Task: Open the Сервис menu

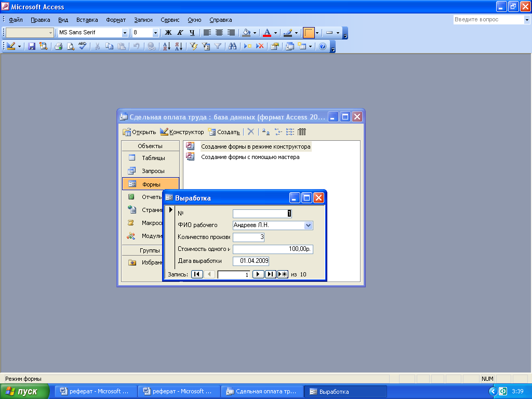Action: tap(170, 20)
